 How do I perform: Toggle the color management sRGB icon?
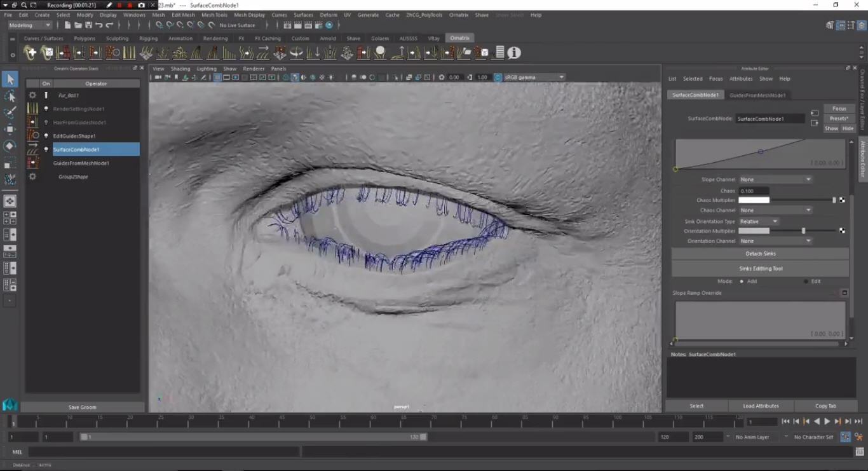tap(498, 78)
